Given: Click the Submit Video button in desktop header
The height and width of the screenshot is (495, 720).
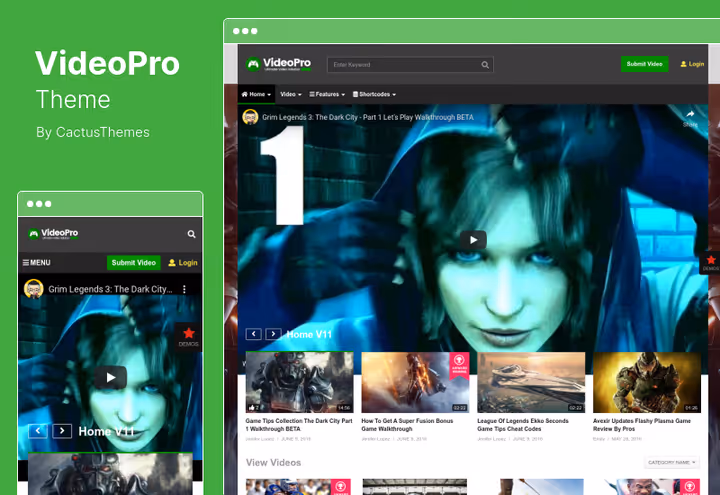Looking at the screenshot, I should [644, 64].
